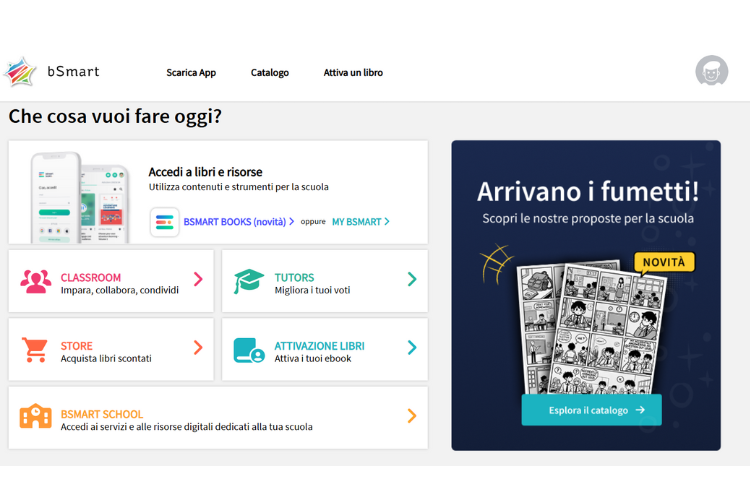This screenshot has width=750, height=500.
Task: Click the Store chevron arrow
Action: pyautogui.click(x=198, y=348)
